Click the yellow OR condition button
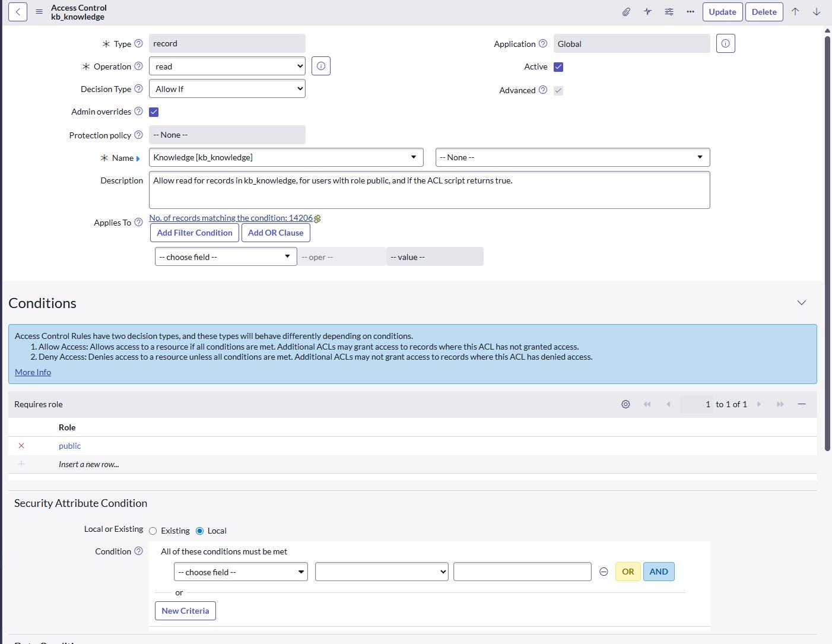832x644 pixels. click(628, 572)
